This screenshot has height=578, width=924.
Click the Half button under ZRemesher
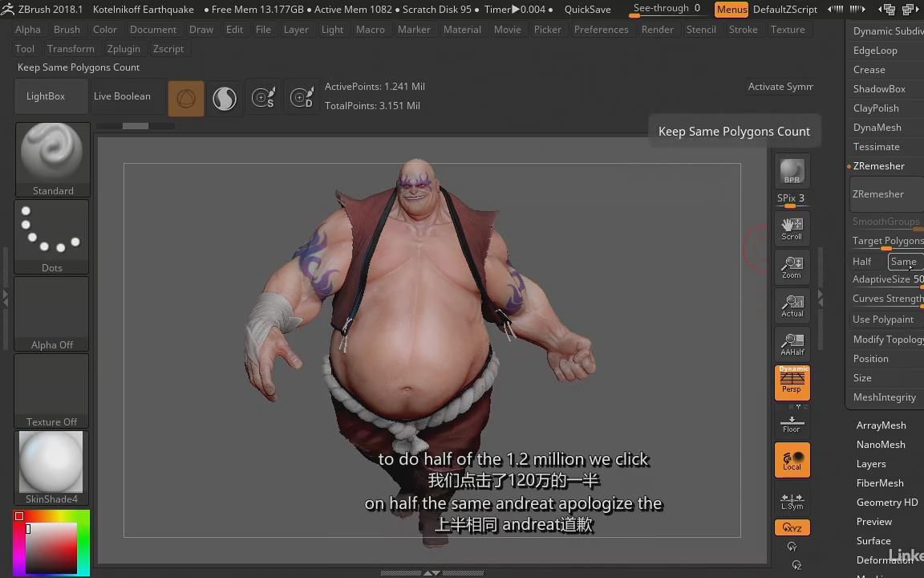pyautogui.click(x=861, y=261)
